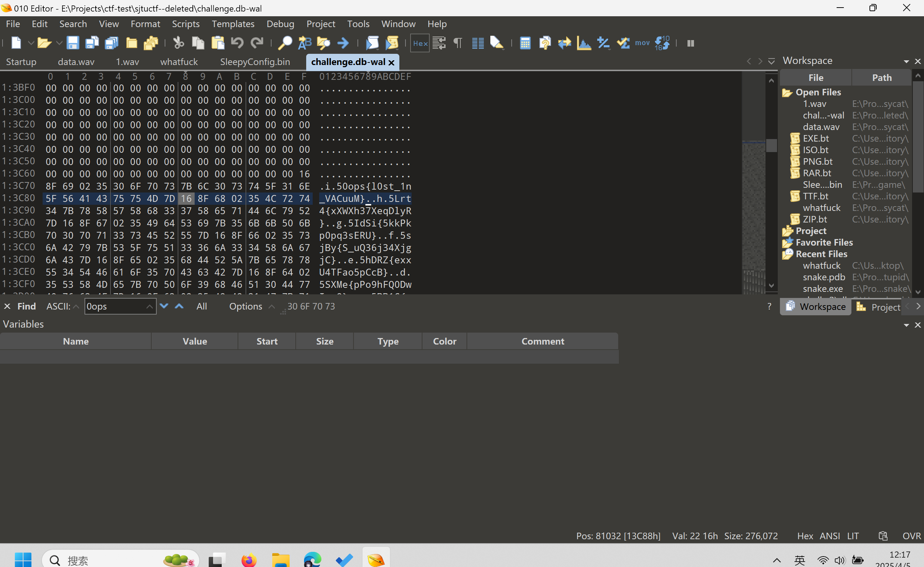
Task: Toggle Hex edit mode button
Action: 420,43
